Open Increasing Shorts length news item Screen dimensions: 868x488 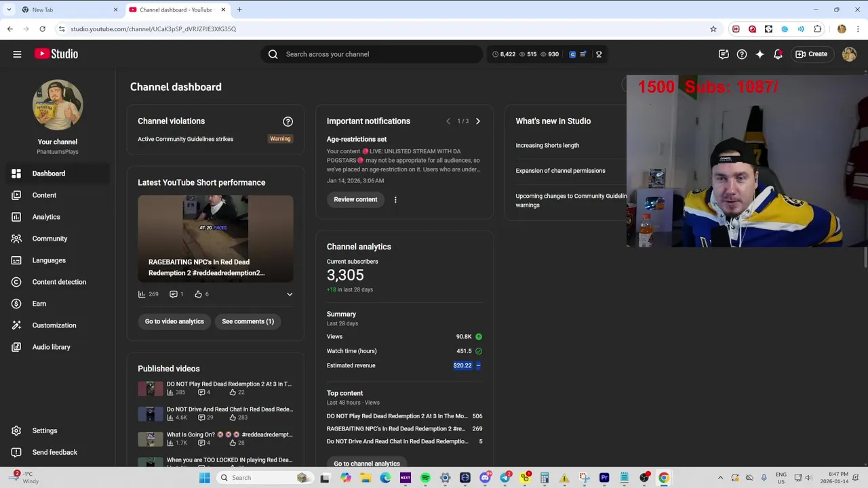[x=547, y=145]
